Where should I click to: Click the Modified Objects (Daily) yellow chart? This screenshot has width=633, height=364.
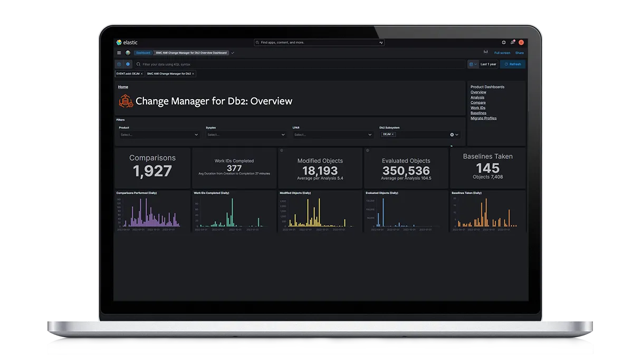(320, 211)
